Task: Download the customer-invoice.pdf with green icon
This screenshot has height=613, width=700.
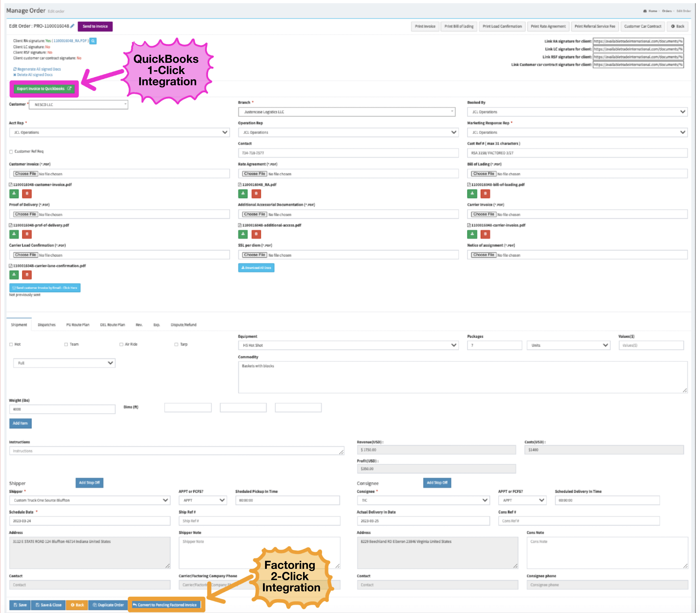Action: pos(14,194)
